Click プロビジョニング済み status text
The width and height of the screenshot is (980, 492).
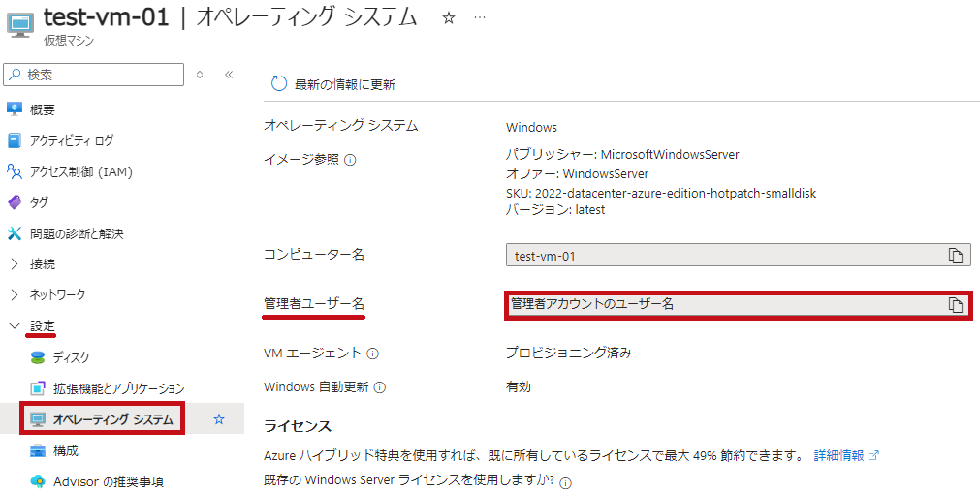point(569,354)
